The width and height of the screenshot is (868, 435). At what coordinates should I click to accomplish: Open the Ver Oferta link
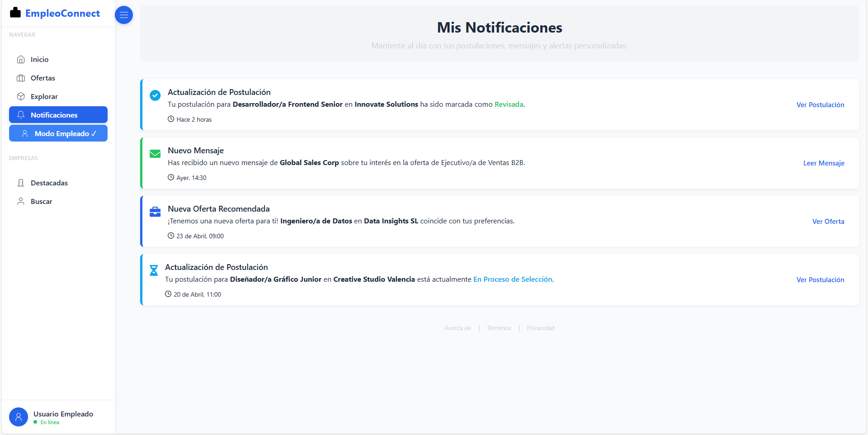click(828, 222)
